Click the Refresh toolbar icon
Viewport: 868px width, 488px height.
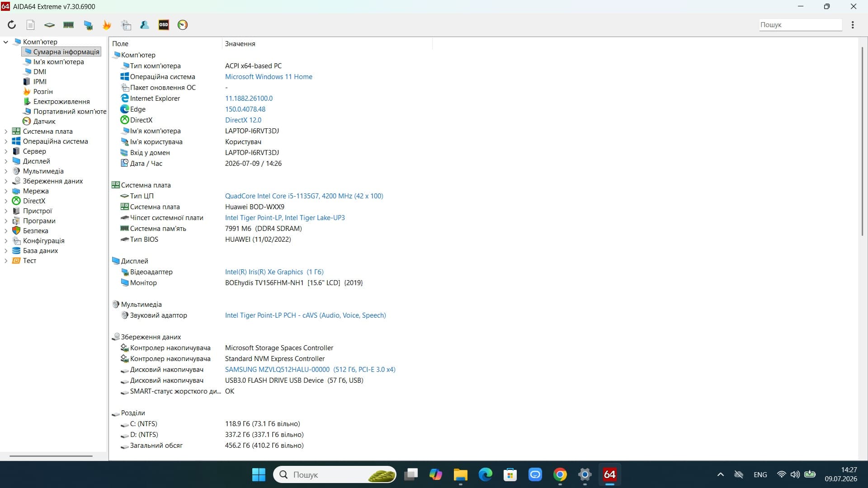pyautogui.click(x=12, y=25)
